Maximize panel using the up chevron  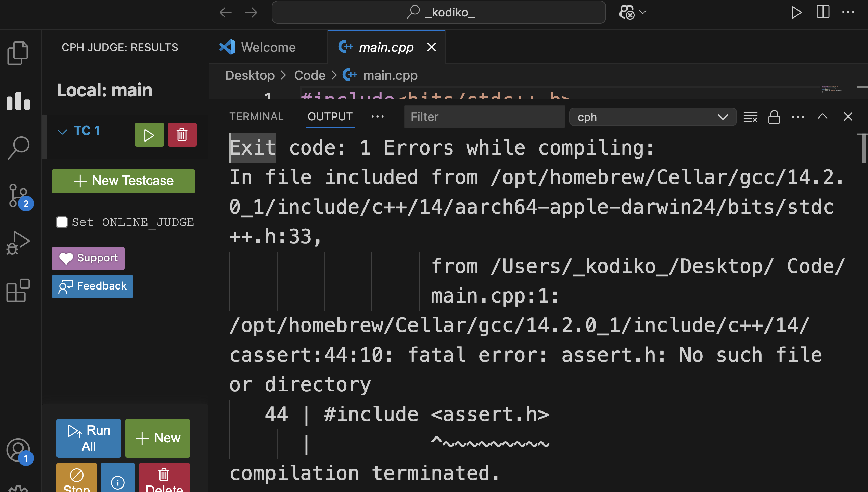coord(822,117)
